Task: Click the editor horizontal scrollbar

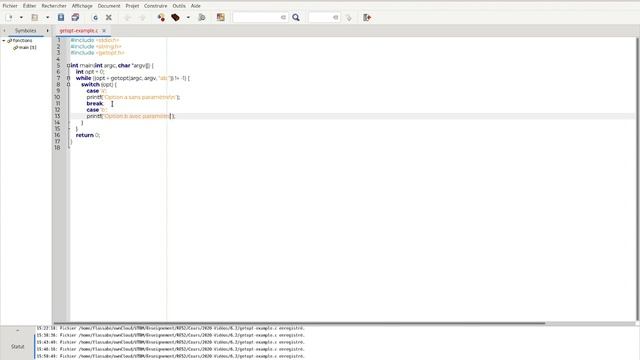Action: coord(300,323)
